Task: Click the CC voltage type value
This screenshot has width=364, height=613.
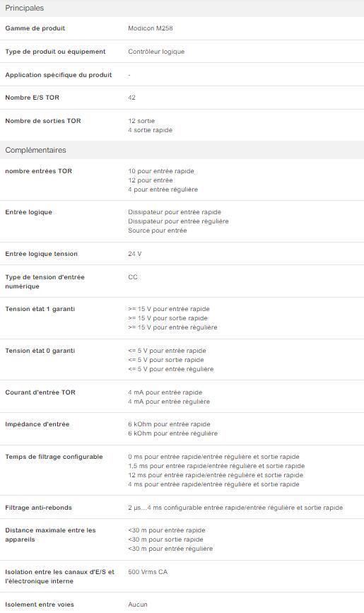Action: (133, 276)
